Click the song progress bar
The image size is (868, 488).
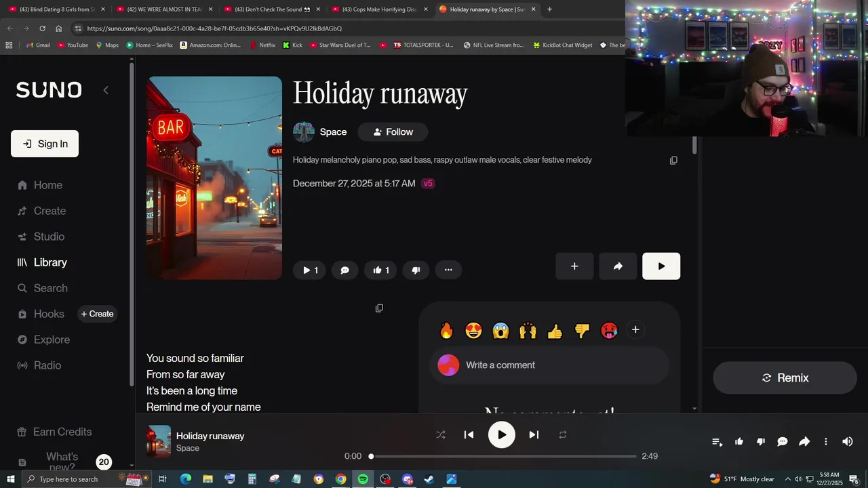pyautogui.click(x=503, y=456)
